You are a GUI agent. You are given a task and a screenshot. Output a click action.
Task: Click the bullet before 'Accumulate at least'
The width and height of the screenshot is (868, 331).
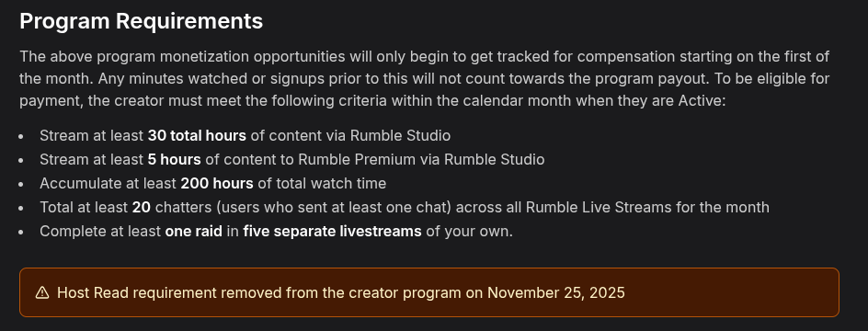(21, 184)
